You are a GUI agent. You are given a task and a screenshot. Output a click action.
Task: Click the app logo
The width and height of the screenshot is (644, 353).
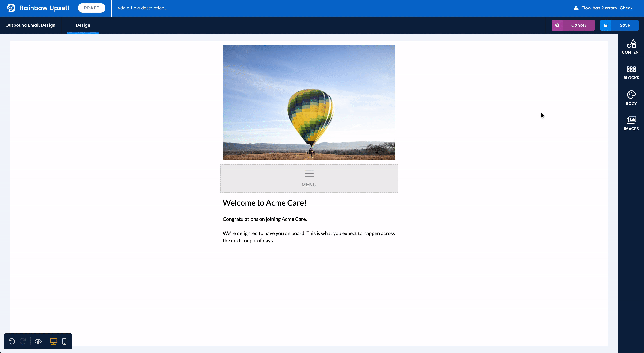[11, 8]
